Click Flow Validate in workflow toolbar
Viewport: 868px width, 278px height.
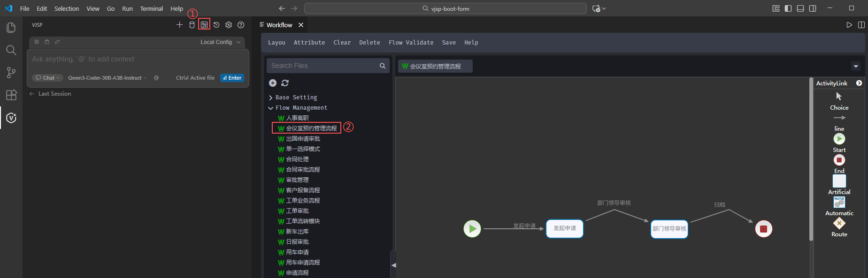pos(411,43)
